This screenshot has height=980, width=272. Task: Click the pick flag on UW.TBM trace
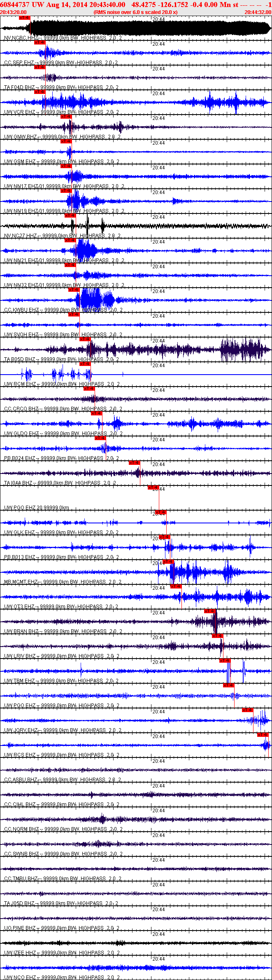tap(225, 661)
